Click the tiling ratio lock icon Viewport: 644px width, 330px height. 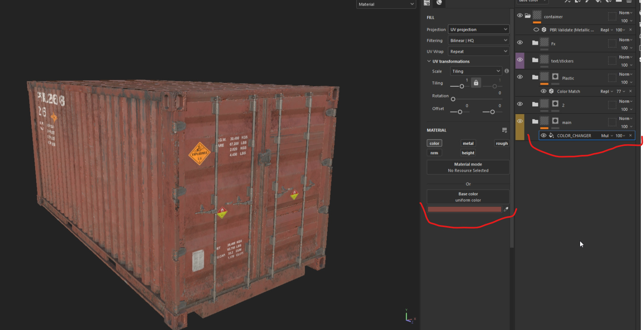coord(476,83)
